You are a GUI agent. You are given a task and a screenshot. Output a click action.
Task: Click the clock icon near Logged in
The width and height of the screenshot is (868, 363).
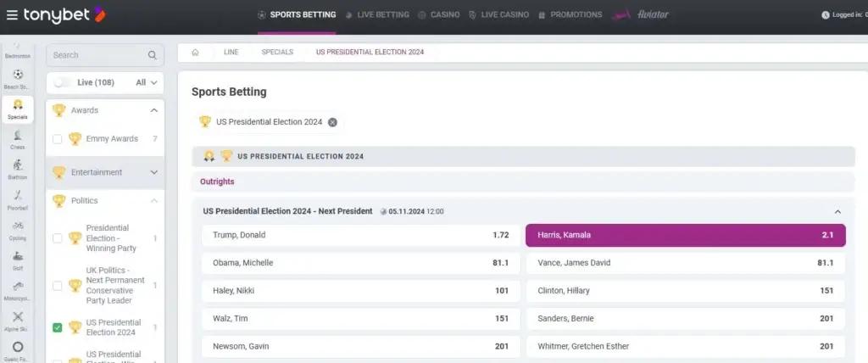coord(826,15)
